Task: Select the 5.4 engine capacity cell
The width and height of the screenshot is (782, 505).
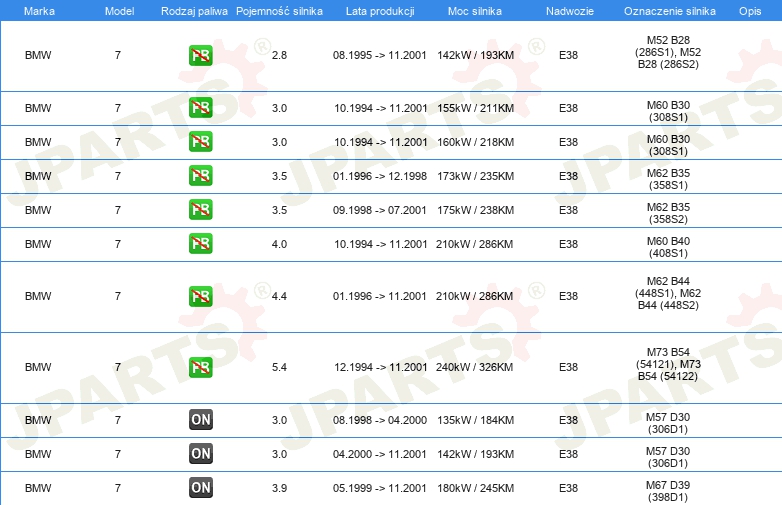Action: [279, 367]
